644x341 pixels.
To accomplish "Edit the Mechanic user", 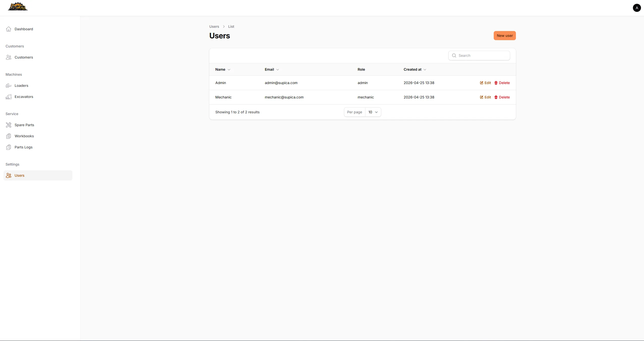I will pyautogui.click(x=485, y=97).
